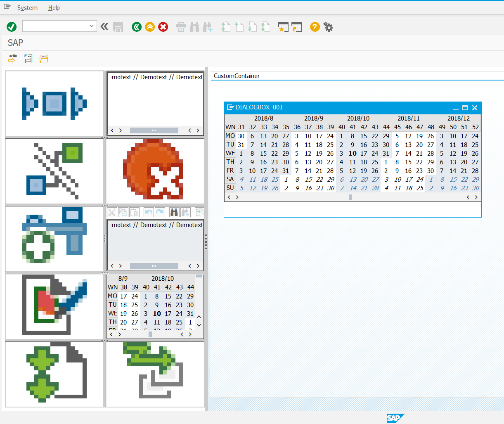Click the down arrow on small calendar
This screenshot has height=424, width=504.
(199, 325)
